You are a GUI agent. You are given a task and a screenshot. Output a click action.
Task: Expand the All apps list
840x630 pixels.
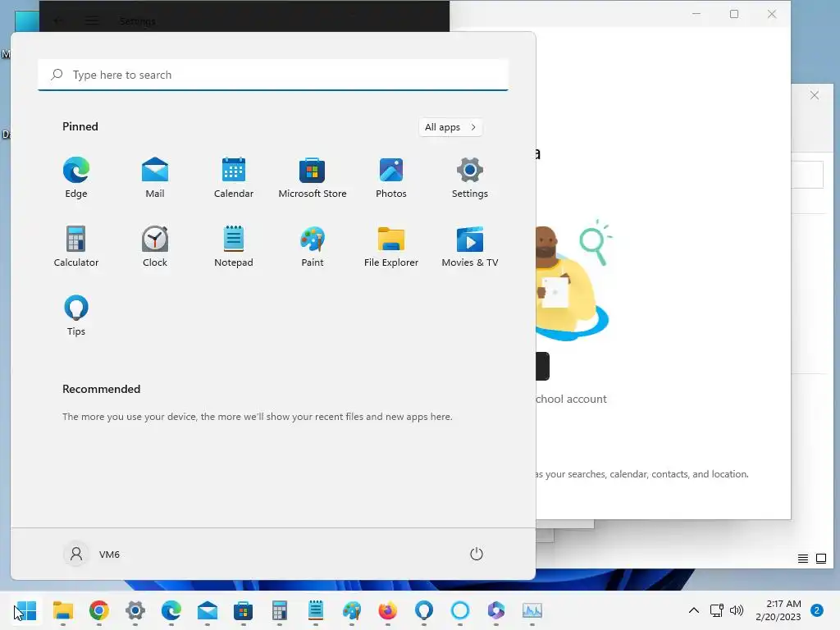pos(450,127)
